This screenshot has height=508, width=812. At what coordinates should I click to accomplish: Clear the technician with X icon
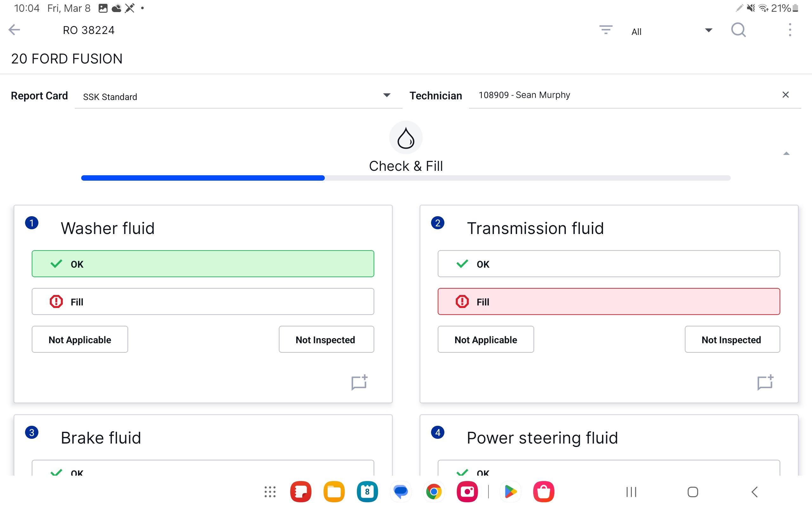[x=785, y=95]
